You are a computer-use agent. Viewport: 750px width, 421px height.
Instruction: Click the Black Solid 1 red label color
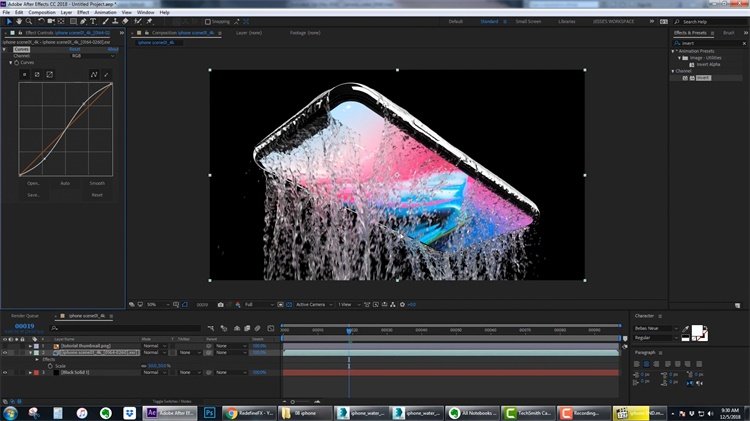[36, 372]
